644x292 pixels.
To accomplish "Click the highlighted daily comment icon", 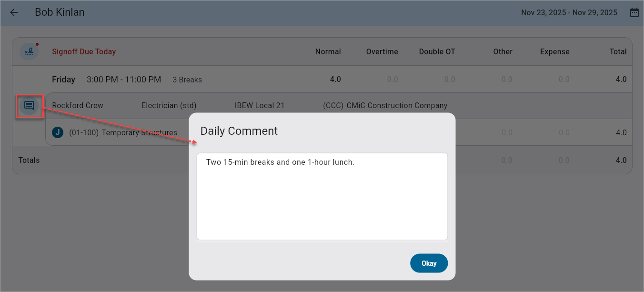I will tap(29, 106).
